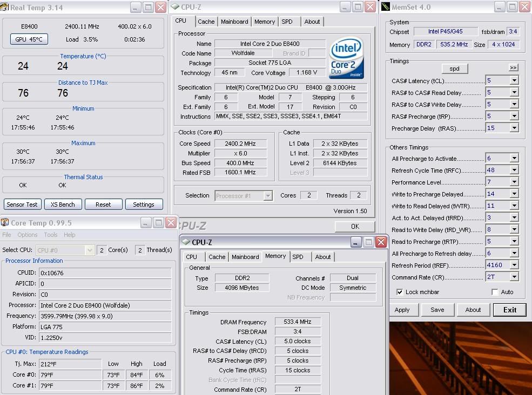The height and width of the screenshot is (395, 532).
Task: Switch to Cache tab in CPU-Z Processor-details window
Action: coord(206,22)
